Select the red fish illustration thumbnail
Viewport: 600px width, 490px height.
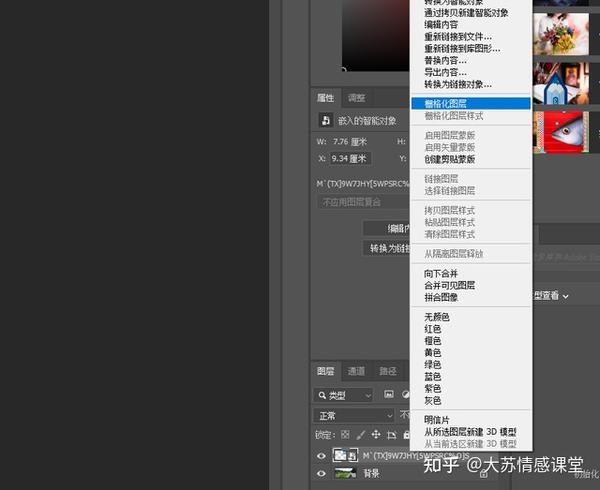point(561,132)
